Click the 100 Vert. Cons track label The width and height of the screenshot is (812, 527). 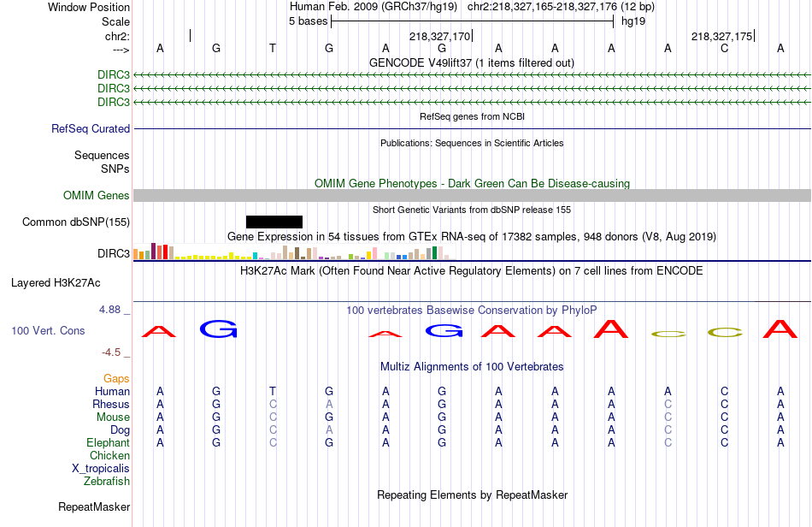(48, 330)
